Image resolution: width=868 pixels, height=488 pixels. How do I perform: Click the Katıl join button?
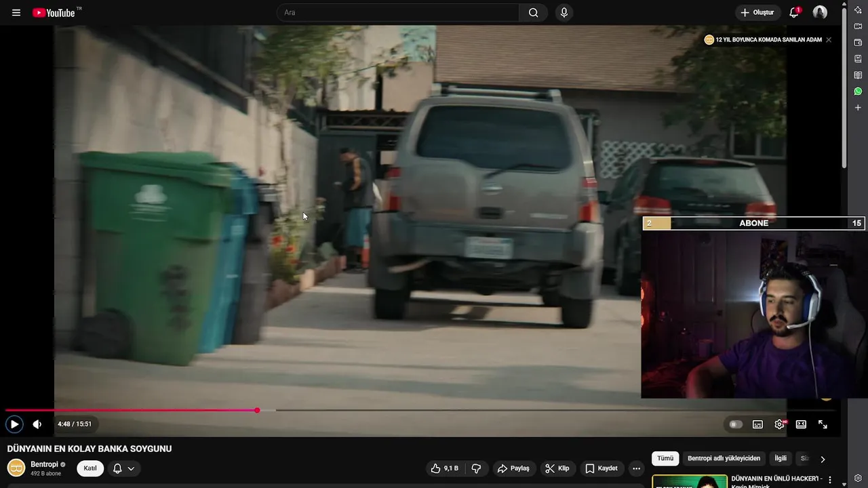point(90,468)
